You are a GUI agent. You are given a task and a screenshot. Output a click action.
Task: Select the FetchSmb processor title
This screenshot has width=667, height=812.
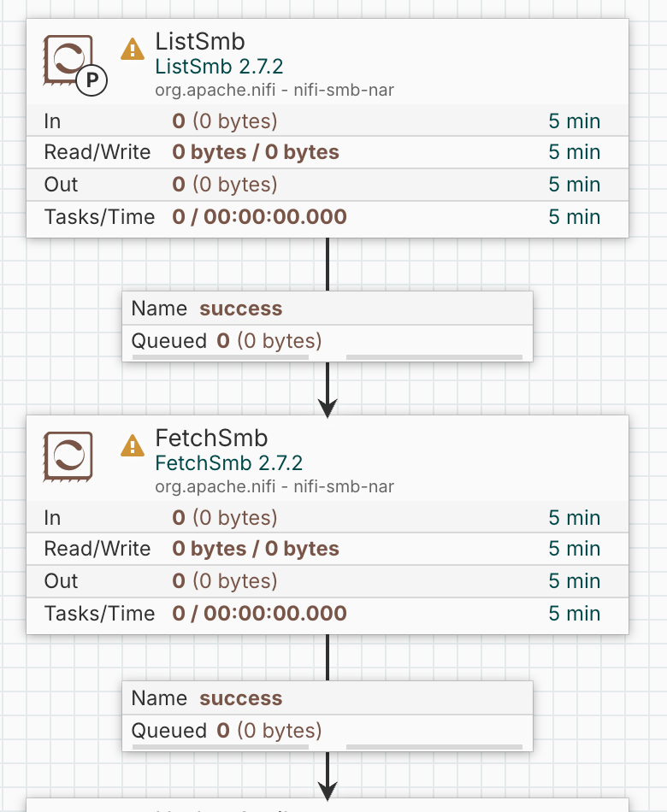pyautogui.click(x=211, y=438)
